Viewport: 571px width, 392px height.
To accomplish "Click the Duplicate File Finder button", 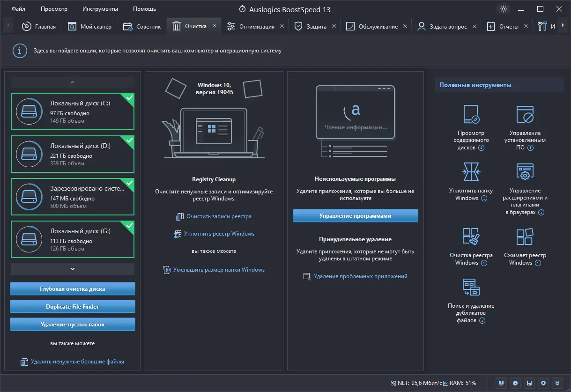I will [x=73, y=307].
